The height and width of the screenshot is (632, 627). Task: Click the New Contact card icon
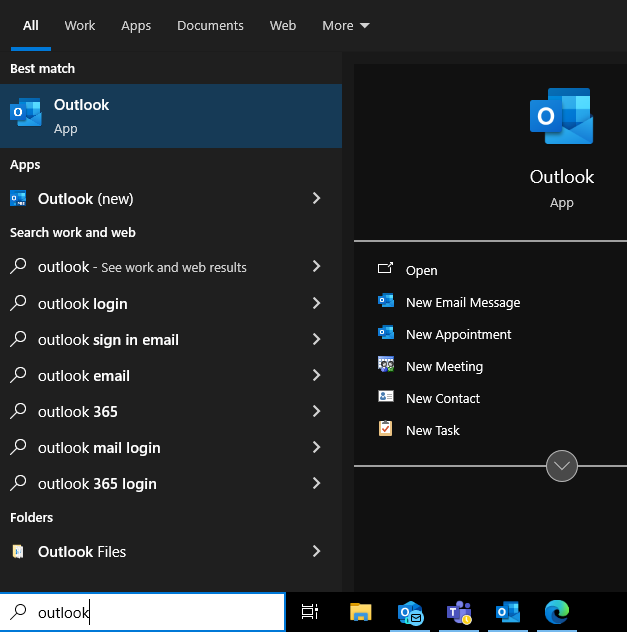tap(386, 398)
